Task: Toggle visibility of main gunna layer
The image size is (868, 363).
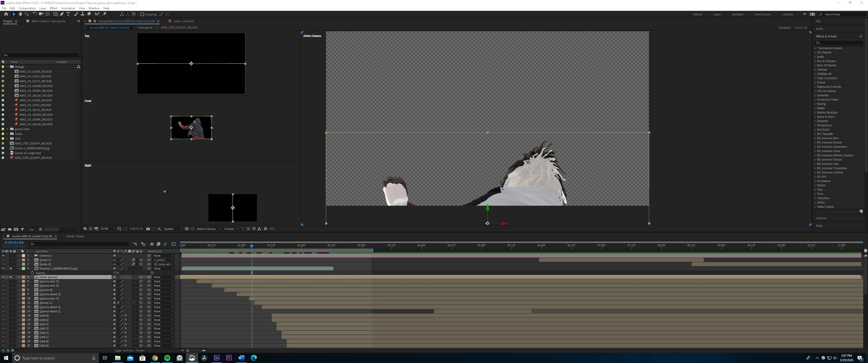Action: point(3,277)
